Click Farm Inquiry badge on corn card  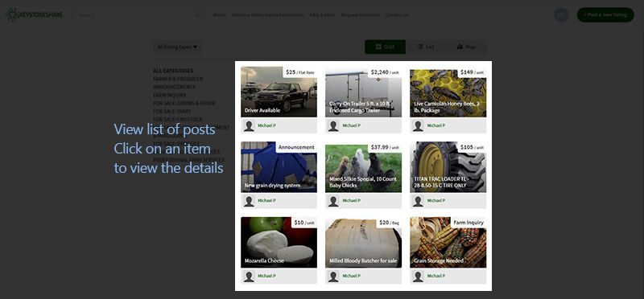click(x=469, y=223)
